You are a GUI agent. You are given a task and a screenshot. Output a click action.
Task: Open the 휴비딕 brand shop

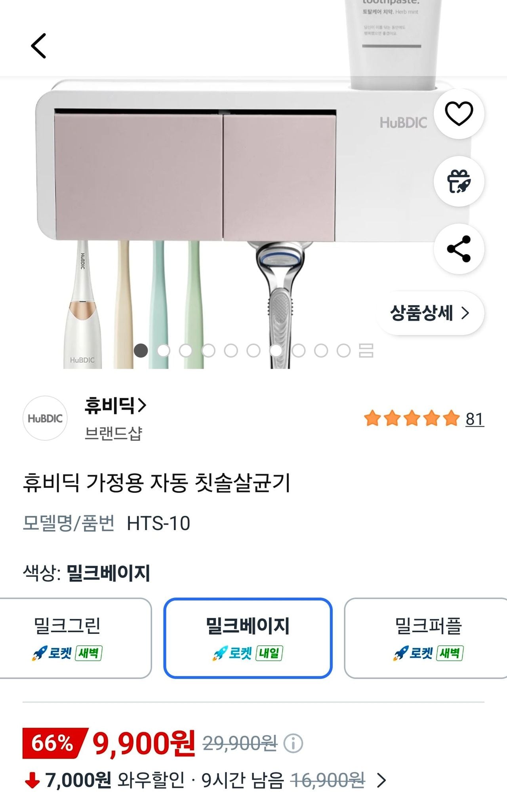[x=115, y=406]
